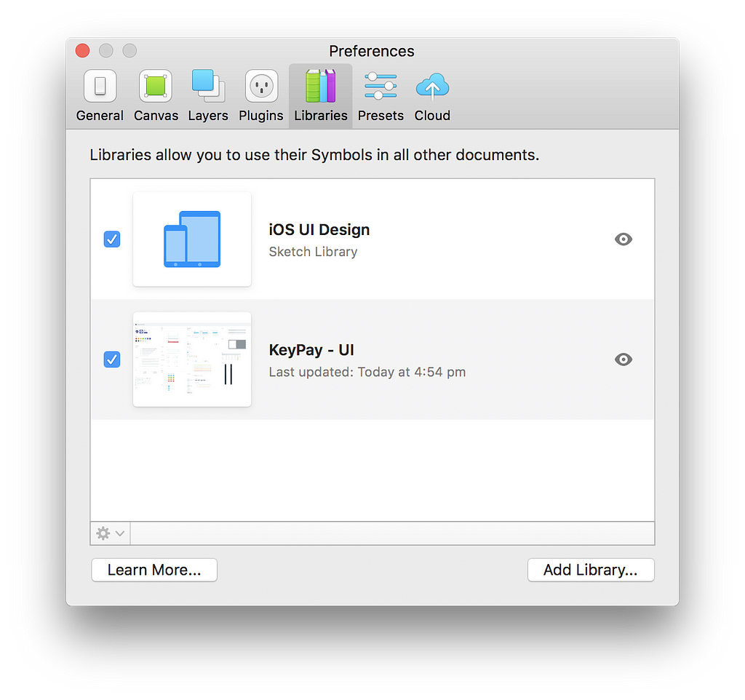Preview iOS UI Design with eye icon
Screen dimensions: 745x700
point(623,239)
